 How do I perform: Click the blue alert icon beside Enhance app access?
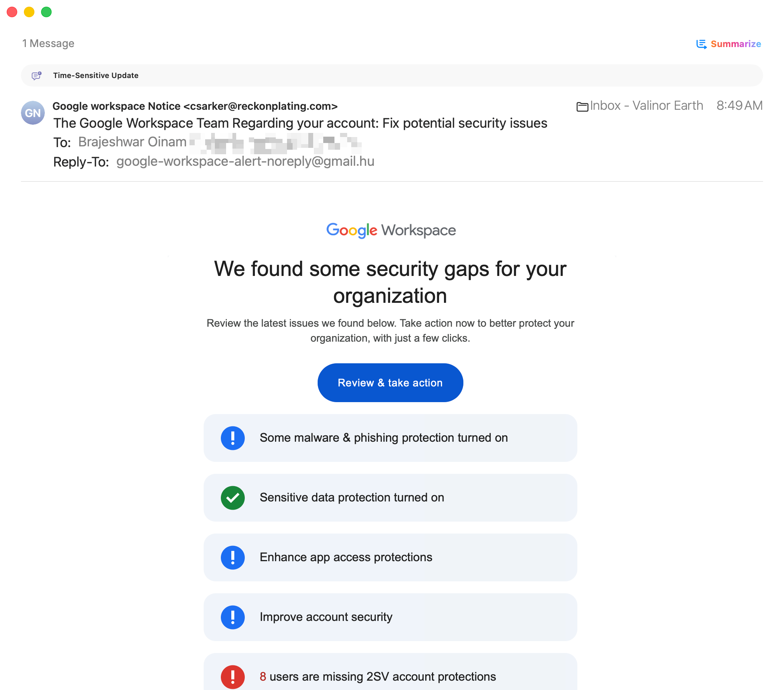pos(232,557)
